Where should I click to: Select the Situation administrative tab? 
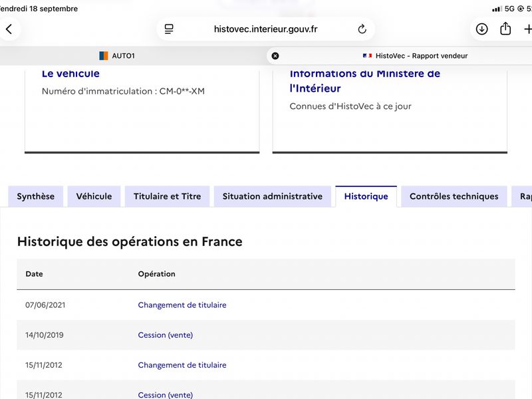[273, 196]
